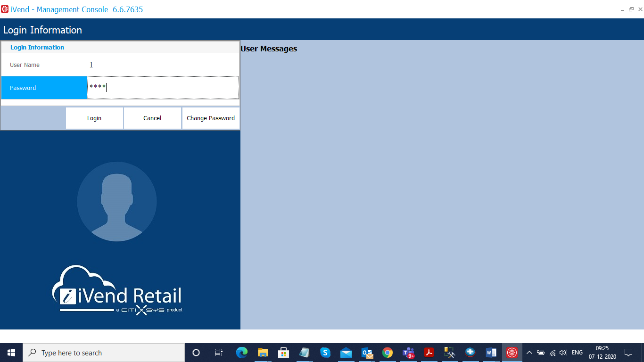The height and width of the screenshot is (362, 644).
Task: Click the User Messages heading
Action: 269,49
